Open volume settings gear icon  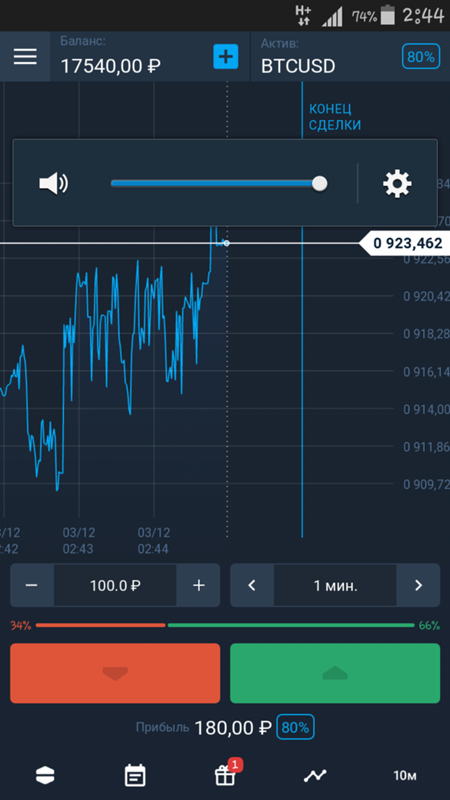[x=397, y=184]
